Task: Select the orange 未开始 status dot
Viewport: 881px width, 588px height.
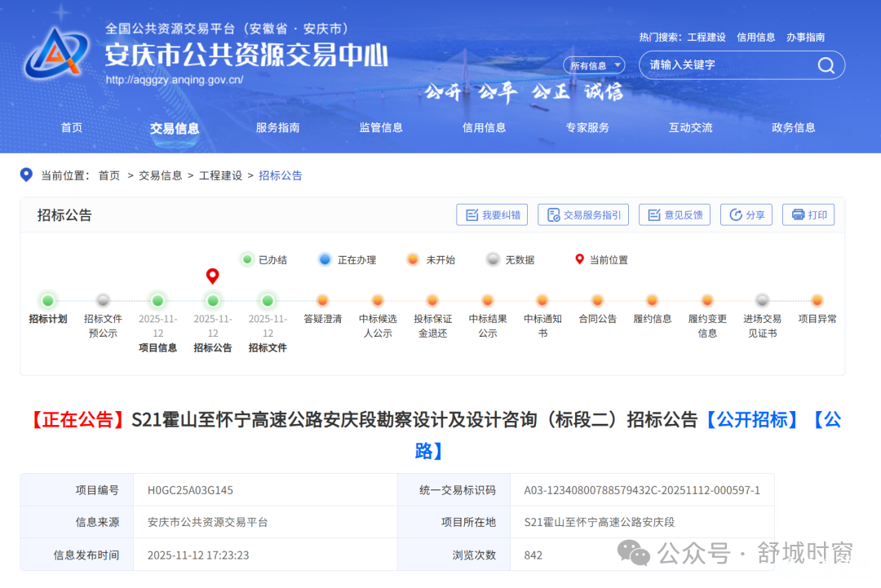Action: [412, 259]
